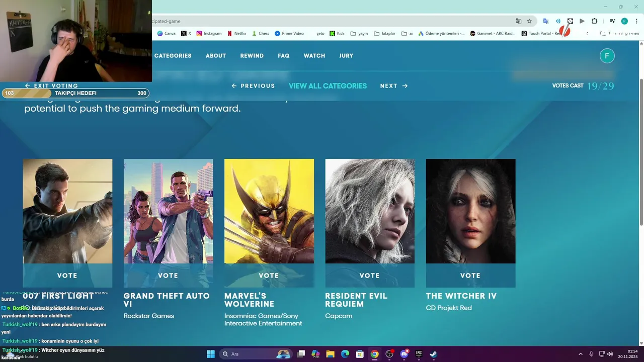The image size is (644, 362).
Task: Open the Windows Start menu
Action: tap(211, 354)
